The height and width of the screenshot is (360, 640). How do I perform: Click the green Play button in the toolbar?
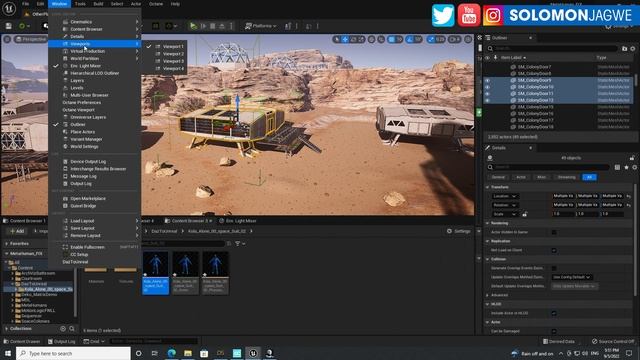193,26
